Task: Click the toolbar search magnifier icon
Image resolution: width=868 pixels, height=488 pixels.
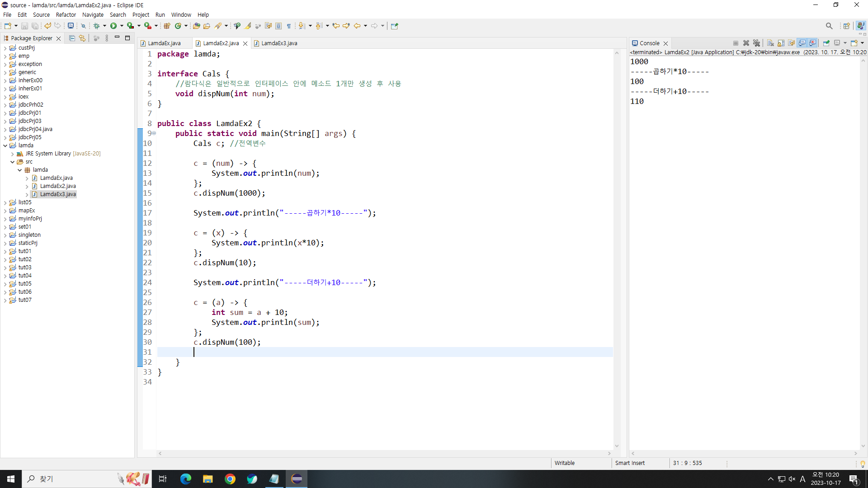Action: pos(829,26)
